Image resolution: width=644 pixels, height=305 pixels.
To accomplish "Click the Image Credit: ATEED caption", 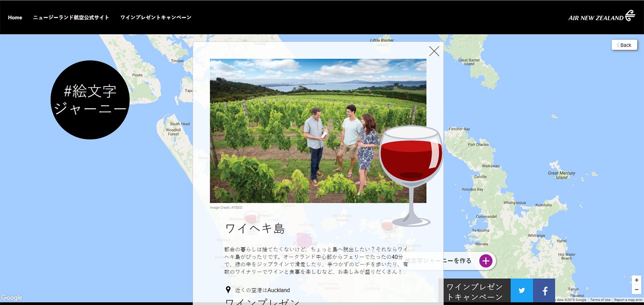I will [x=226, y=208].
